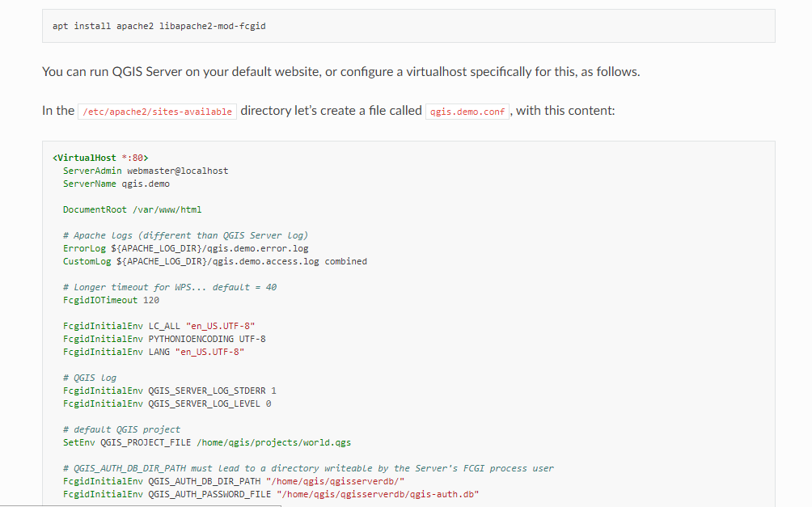Click the # QGIS log comment
The image size is (812, 507).
tap(90, 378)
